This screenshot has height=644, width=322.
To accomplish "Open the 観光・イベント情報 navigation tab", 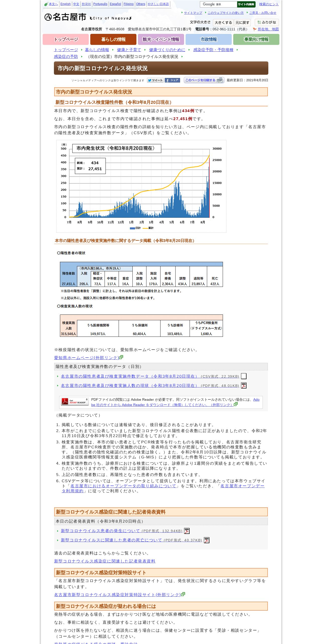I will point(161,39).
